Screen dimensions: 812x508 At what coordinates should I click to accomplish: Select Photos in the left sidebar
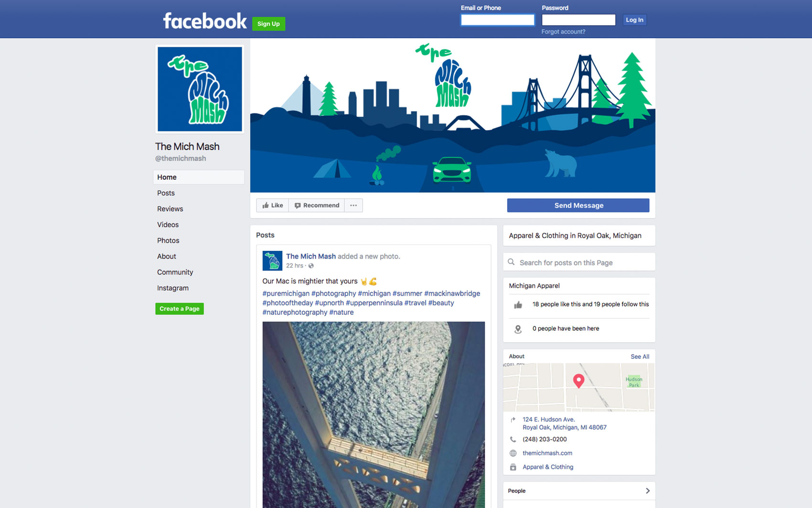coord(168,240)
